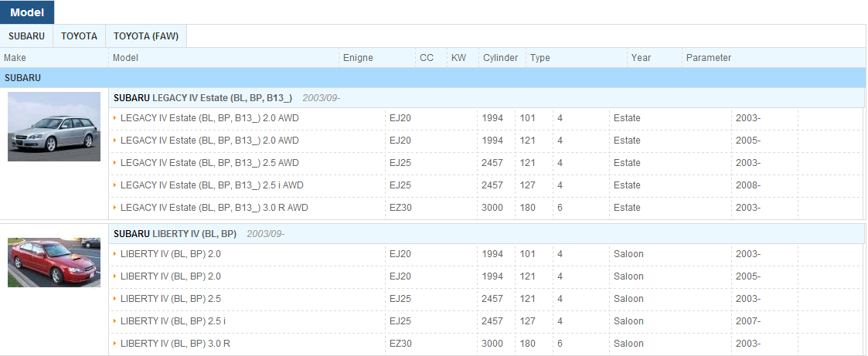868x356 pixels.
Task: Select LEGACY IV Estate 2.5 AWD model
Action: tap(209, 163)
